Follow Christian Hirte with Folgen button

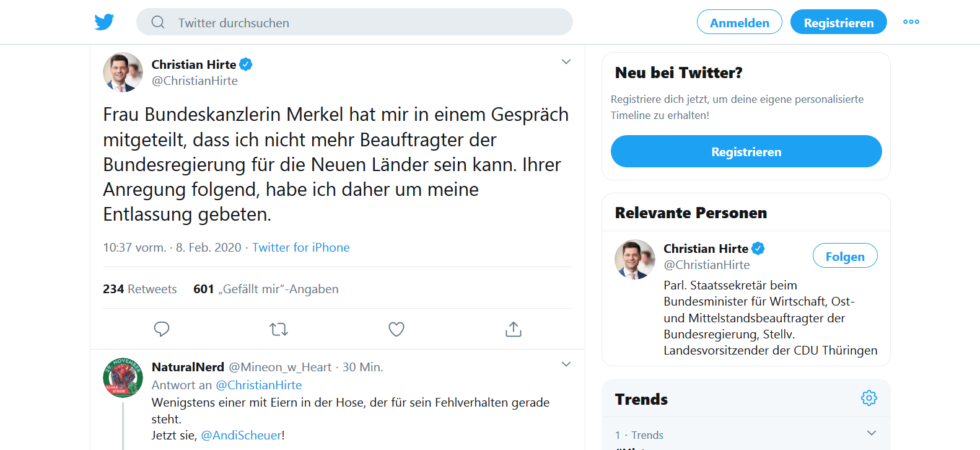(844, 256)
